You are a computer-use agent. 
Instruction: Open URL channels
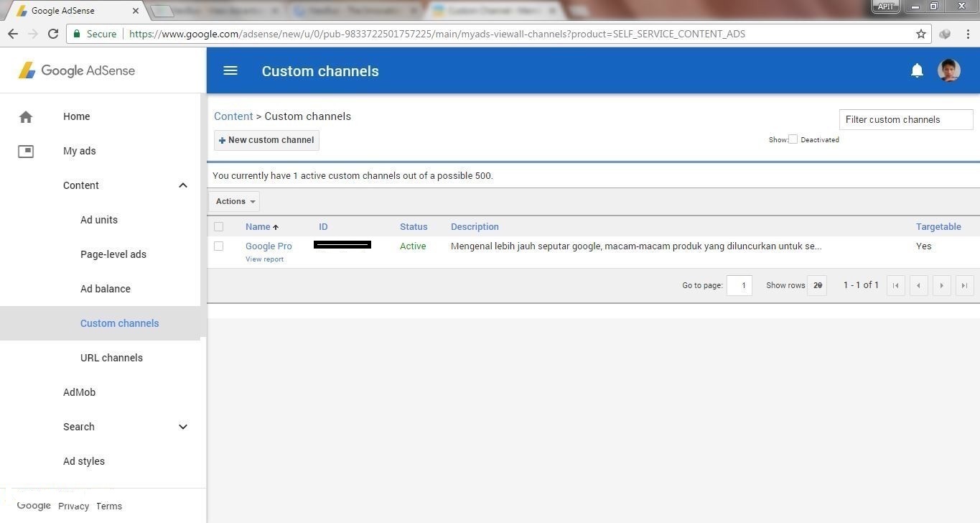tap(111, 358)
